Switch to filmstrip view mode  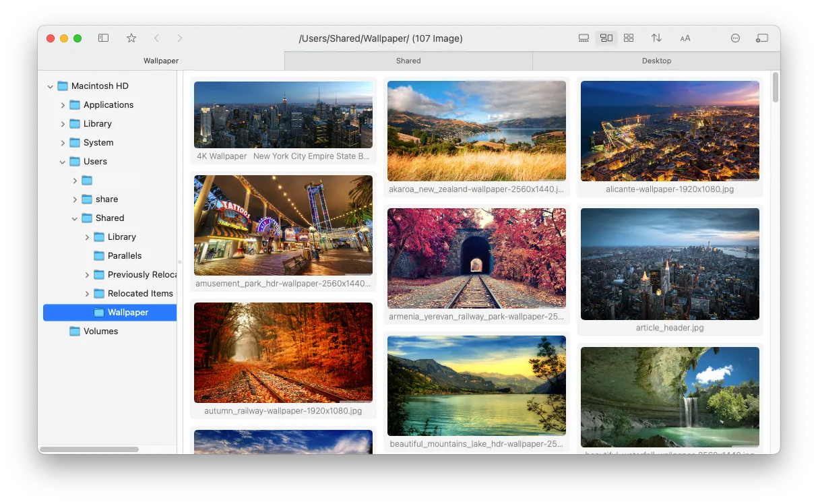click(584, 38)
